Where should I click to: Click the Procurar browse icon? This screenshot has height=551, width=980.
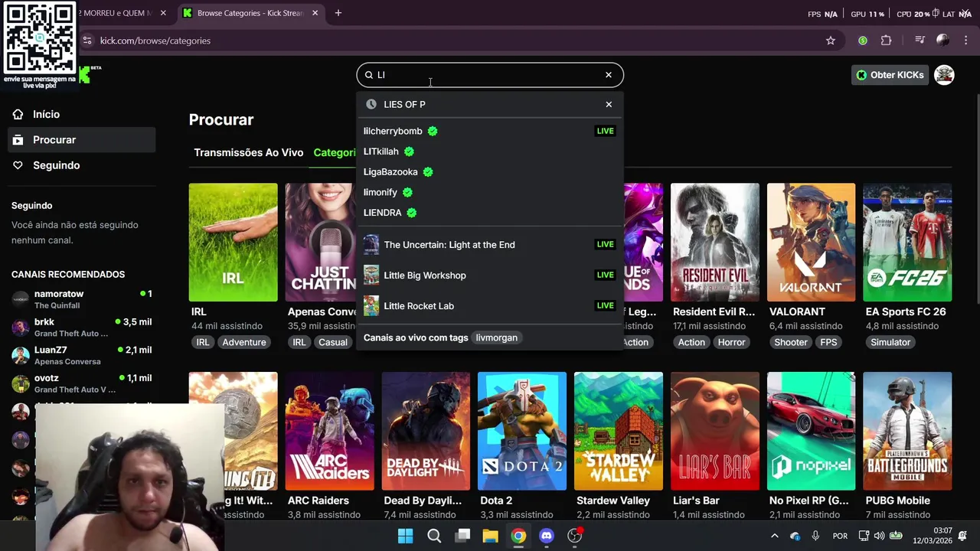(x=18, y=140)
